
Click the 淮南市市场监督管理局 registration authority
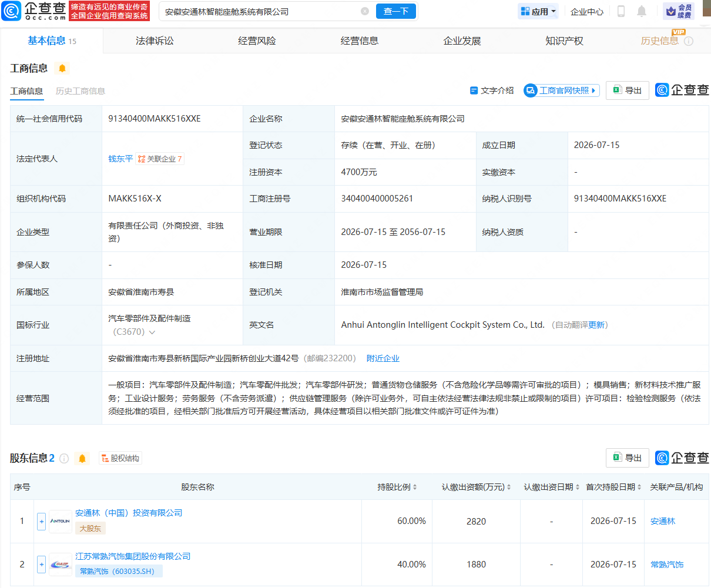coord(382,292)
